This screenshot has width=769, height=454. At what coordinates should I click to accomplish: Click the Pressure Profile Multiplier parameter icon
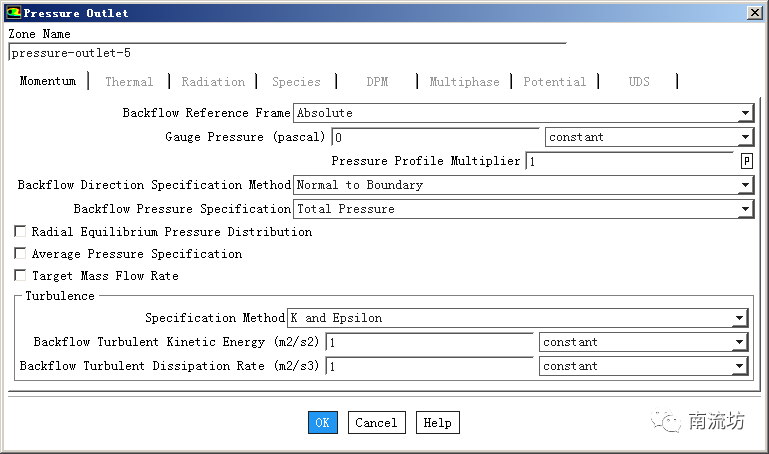coord(746,161)
